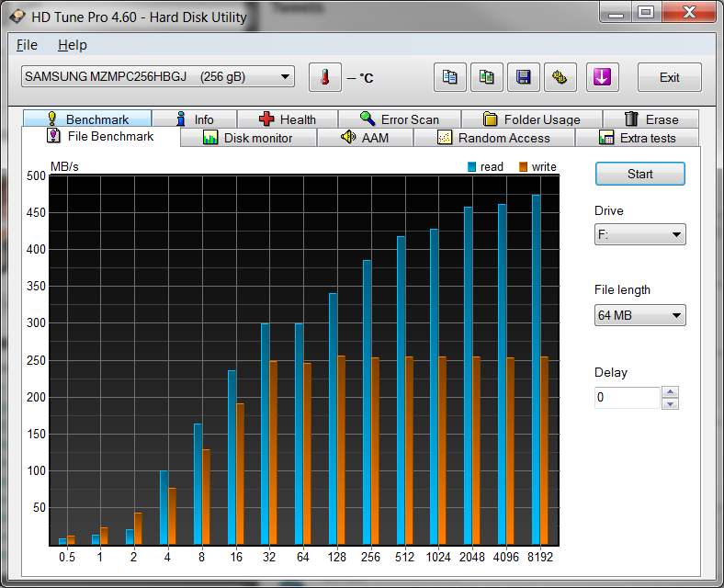The image size is (724, 588).
Task: Open the Random Access tab
Action: 493,138
